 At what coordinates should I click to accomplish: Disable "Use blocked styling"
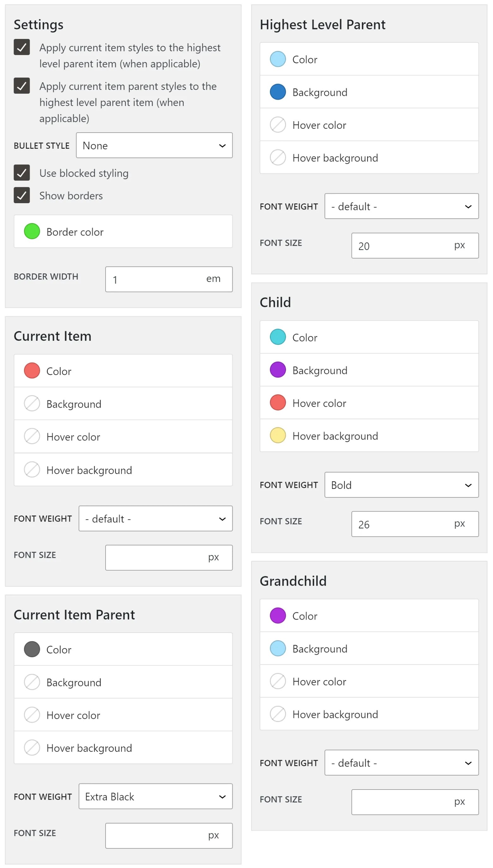click(22, 173)
